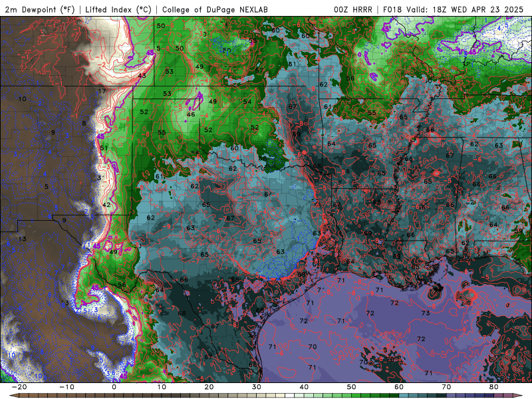The width and height of the screenshot is (532, 399).
Task: Click the "42" dewpoint value on the map
Action: 106,205
